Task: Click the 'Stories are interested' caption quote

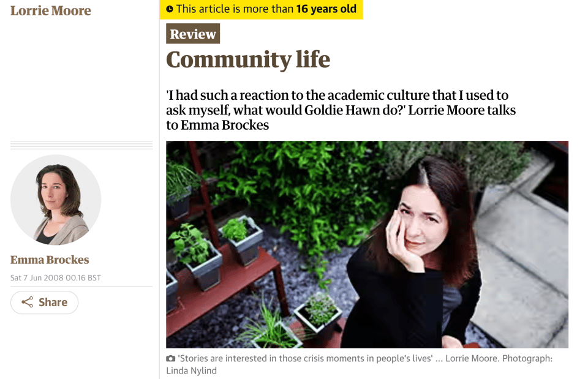Action: [304, 358]
